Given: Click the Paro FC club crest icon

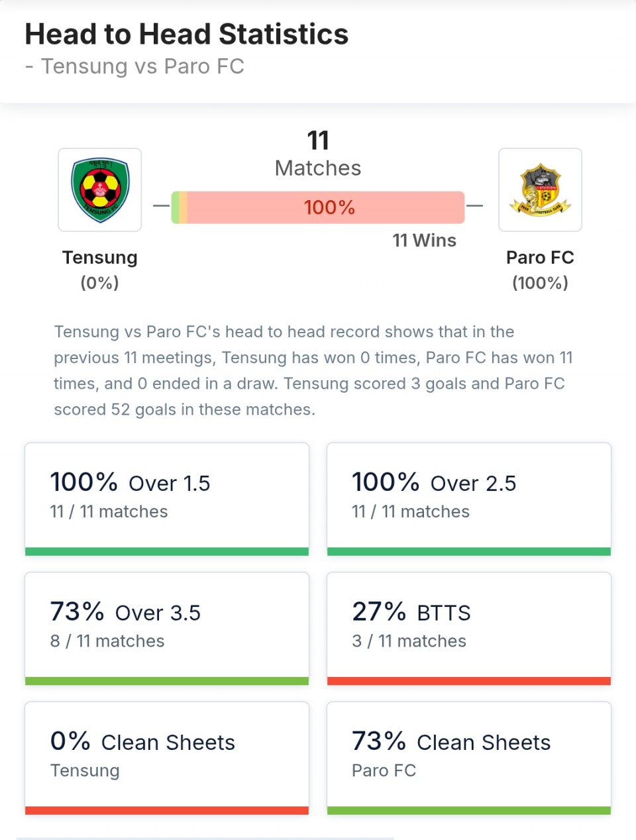Looking at the screenshot, I should coord(540,190).
